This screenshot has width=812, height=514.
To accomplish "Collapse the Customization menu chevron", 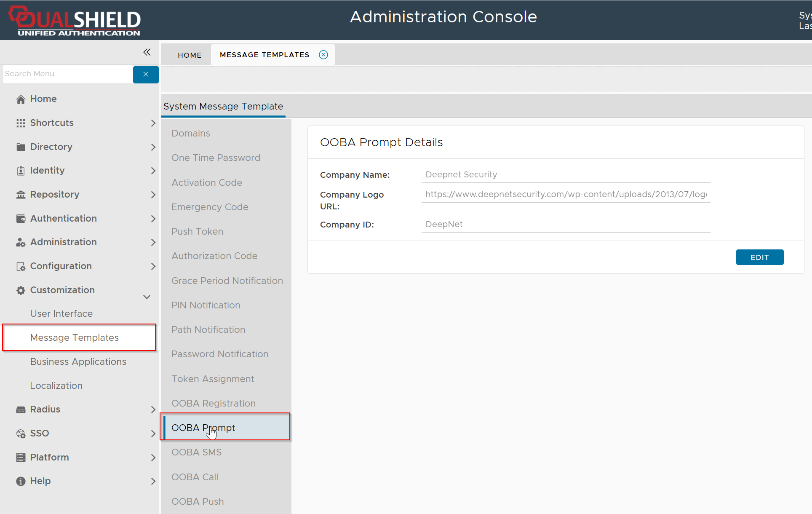I will pyautogui.click(x=147, y=297).
